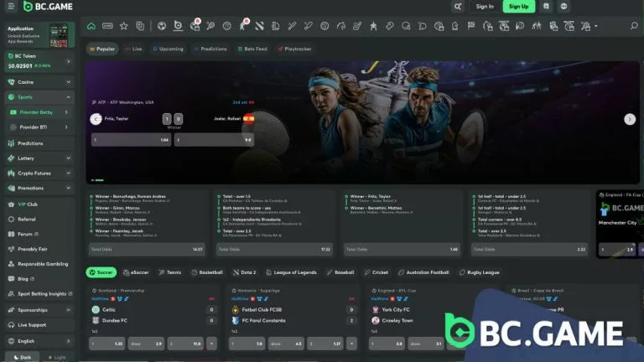Open the Forum link in sidebar

[x=39, y=234]
